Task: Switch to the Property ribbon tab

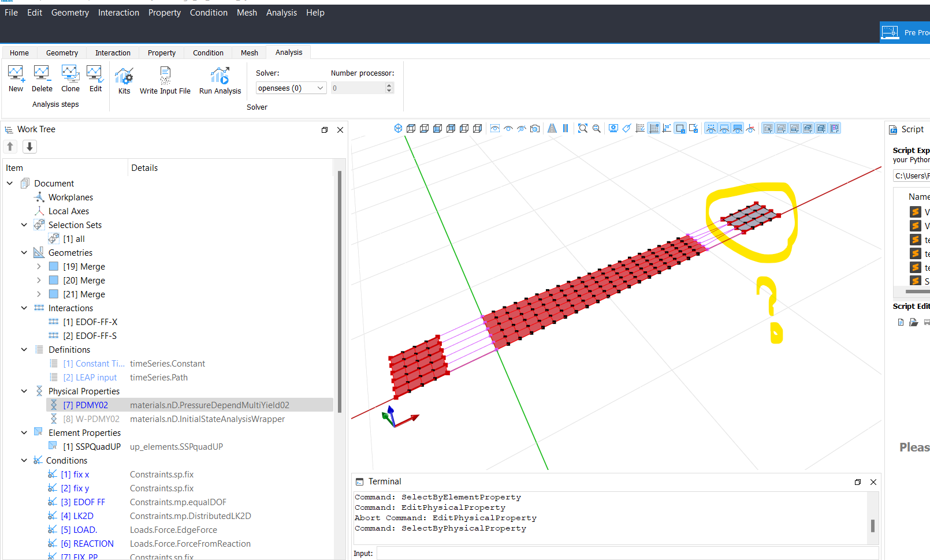Action: point(162,53)
